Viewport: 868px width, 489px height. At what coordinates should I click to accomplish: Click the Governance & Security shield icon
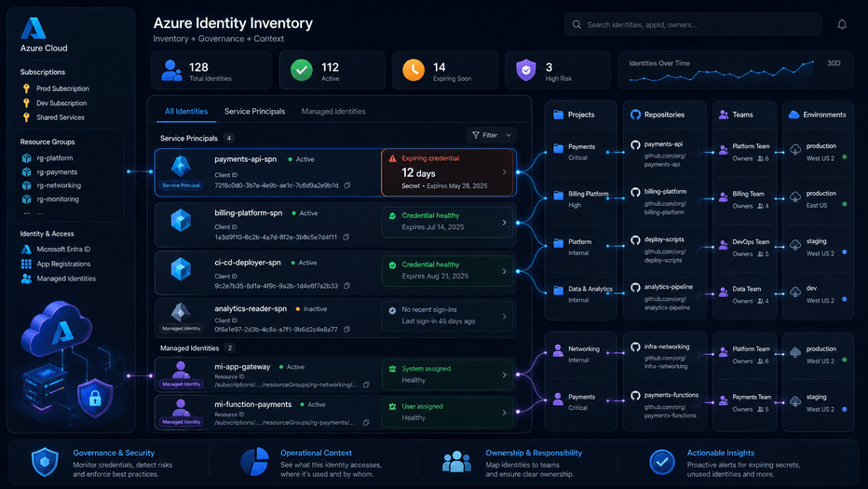point(45,462)
